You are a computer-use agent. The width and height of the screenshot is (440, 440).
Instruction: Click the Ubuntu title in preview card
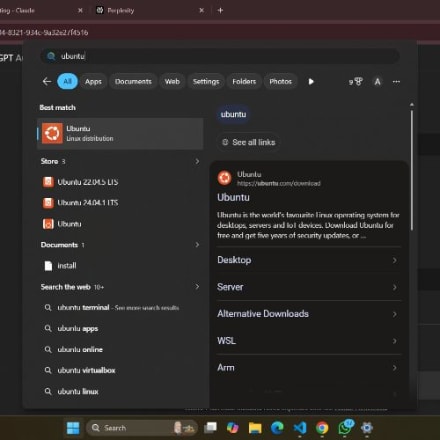pos(233,197)
